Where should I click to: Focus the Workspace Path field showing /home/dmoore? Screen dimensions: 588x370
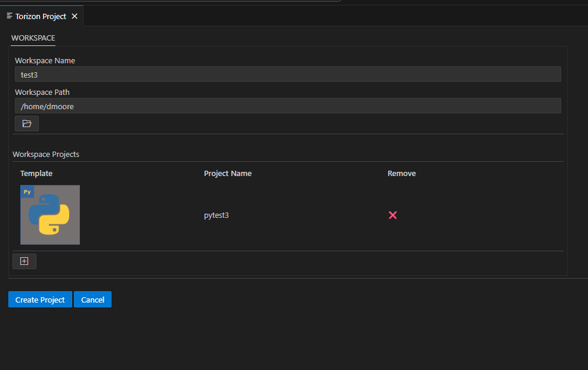(x=287, y=106)
